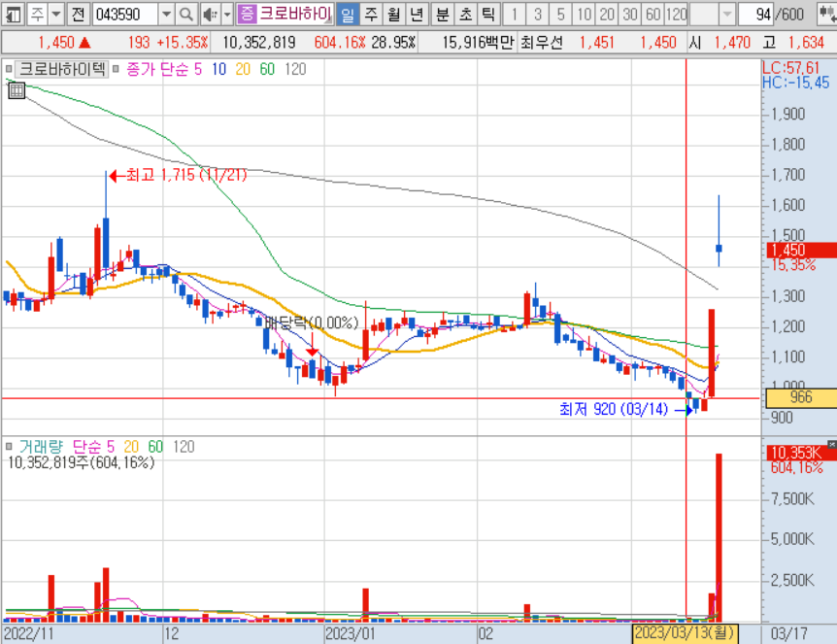Click the 크로바하이텍 chart label button
The height and width of the screenshot is (644, 837).
pos(62,69)
